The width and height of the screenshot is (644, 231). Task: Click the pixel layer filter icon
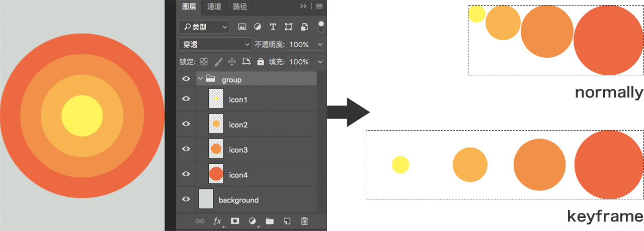(x=242, y=27)
